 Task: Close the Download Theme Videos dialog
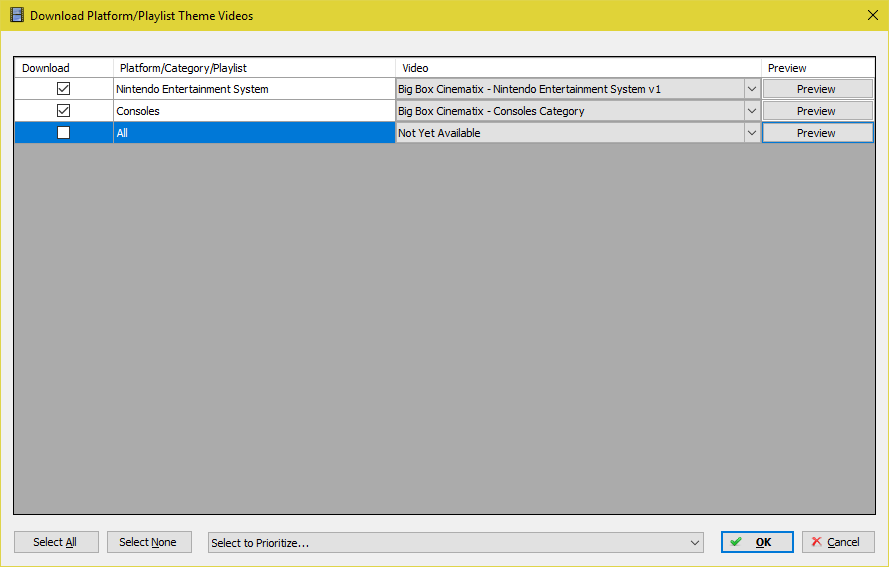click(873, 15)
